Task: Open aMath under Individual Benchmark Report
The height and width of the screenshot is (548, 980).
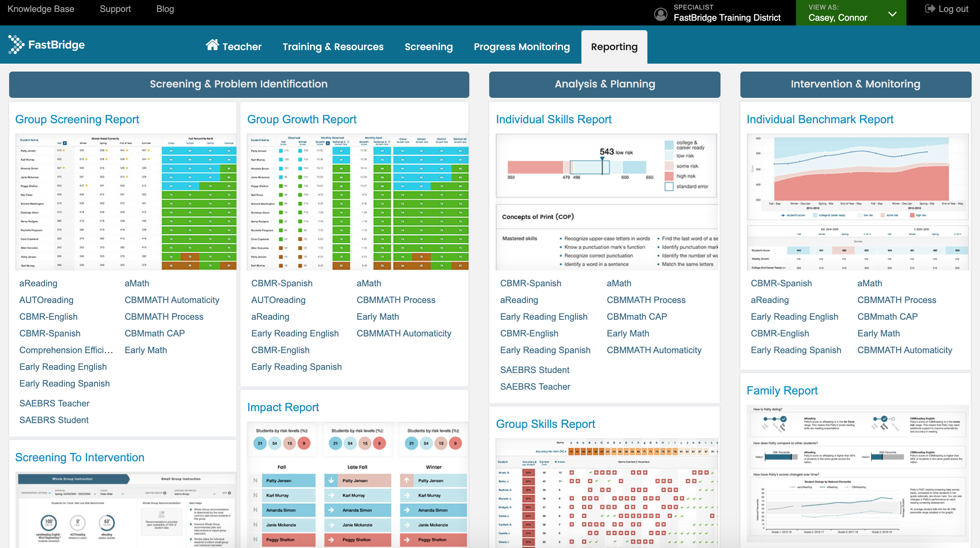Action: click(870, 284)
